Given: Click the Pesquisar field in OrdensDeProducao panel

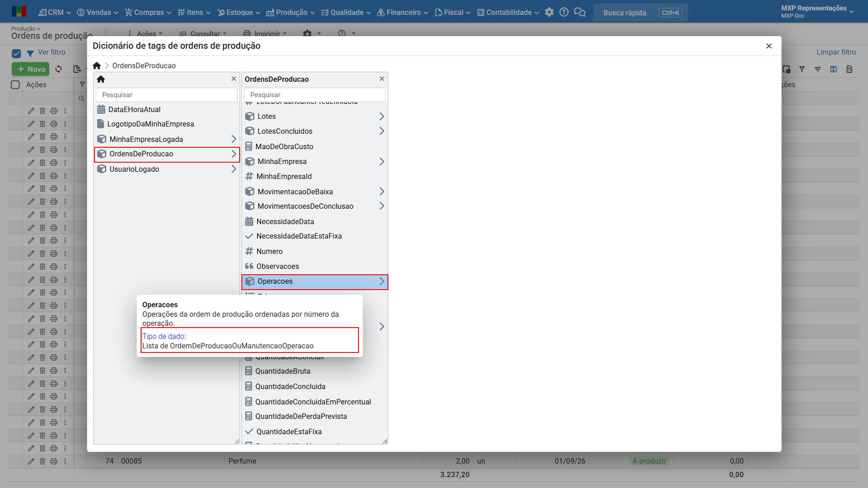Looking at the screenshot, I should 315,95.
